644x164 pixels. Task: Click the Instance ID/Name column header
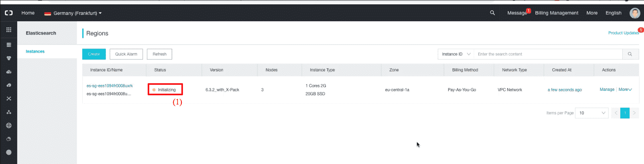106,70
